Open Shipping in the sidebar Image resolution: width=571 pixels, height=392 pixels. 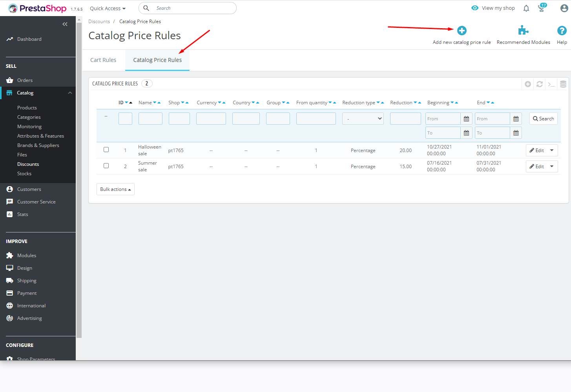click(27, 281)
